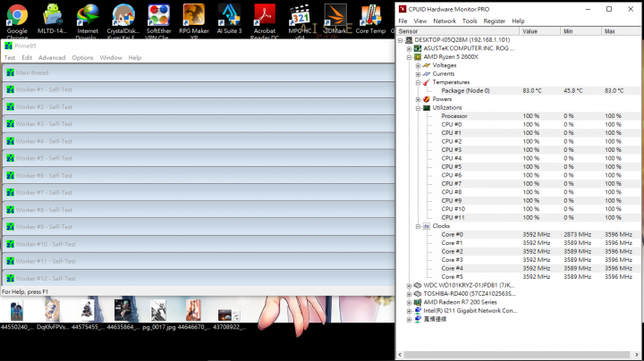Open 3DMark desktop shortcut

335,15
